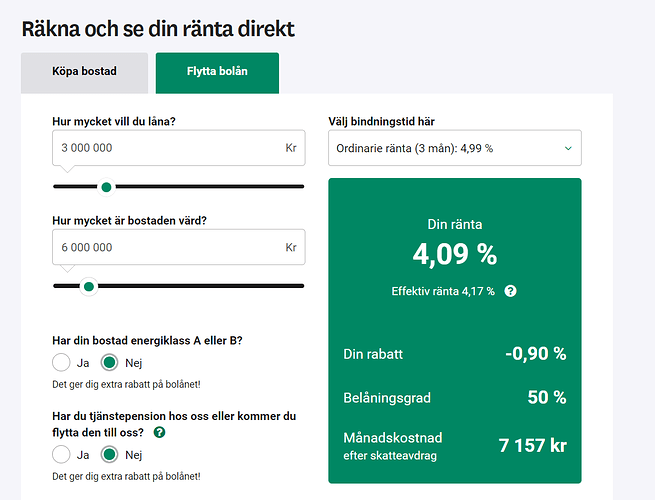Choose Nej for tjänstepension question
Screen dimensions: 655x500
(x=110, y=454)
